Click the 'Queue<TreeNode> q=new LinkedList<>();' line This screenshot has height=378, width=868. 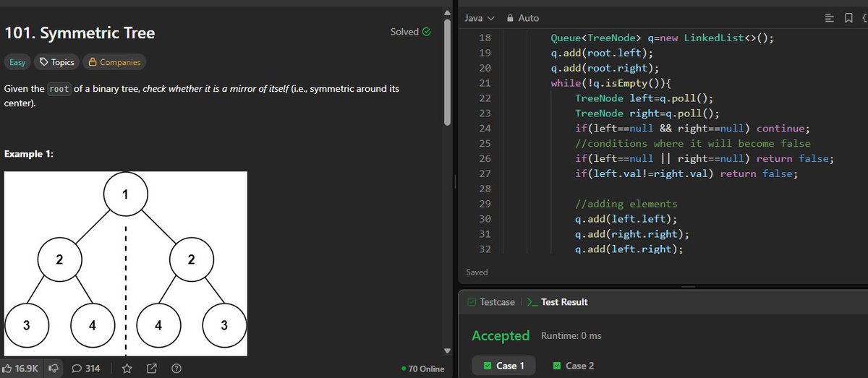coord(662,38)
